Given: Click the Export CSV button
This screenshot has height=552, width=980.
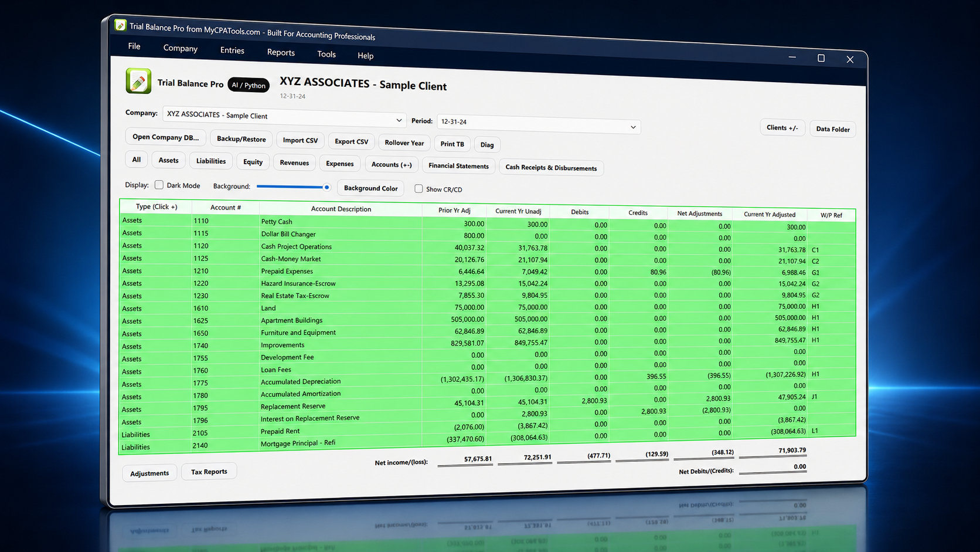Looking at the screenshot, I should 351,141.
